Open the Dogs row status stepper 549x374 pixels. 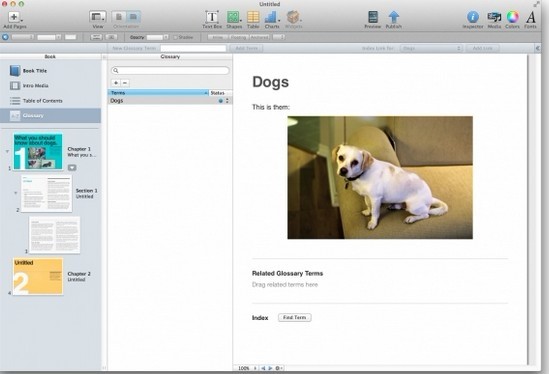point(227,101)
